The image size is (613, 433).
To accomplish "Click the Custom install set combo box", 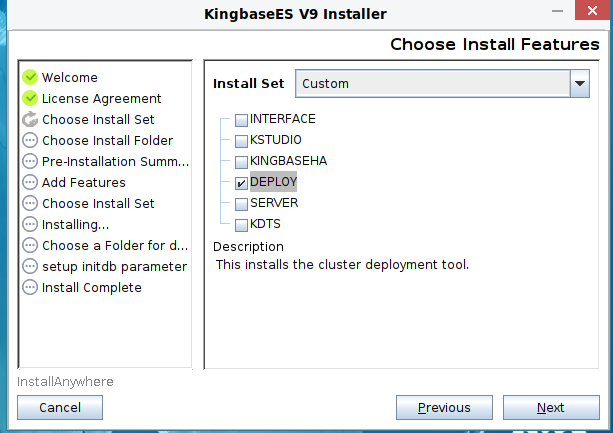I will (432, 84).
